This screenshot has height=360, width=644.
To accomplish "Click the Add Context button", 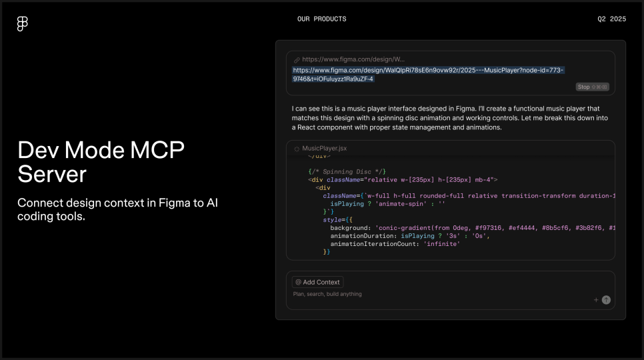I will (318, 282).
